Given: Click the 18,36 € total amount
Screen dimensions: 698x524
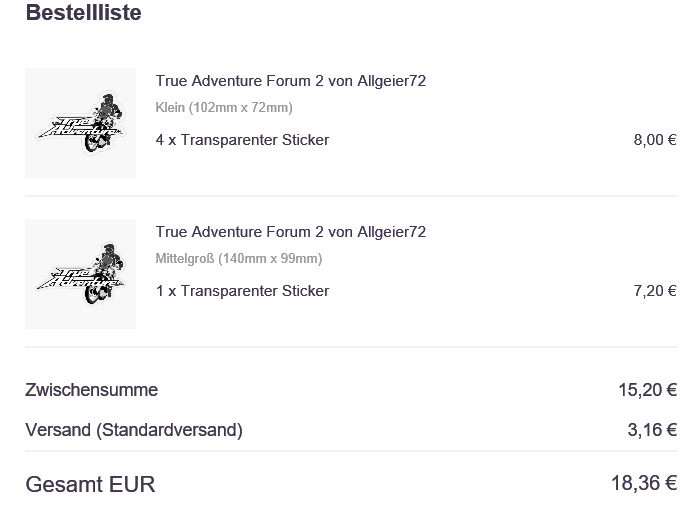Looking at the screenshot, I should tap(644, 484).
